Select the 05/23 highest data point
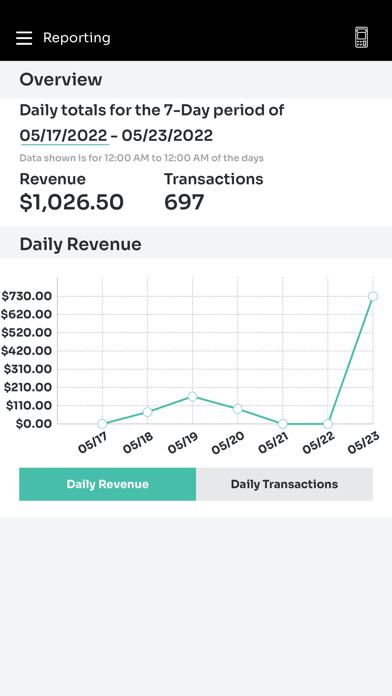The image size is (392, 696). [373, 296]
